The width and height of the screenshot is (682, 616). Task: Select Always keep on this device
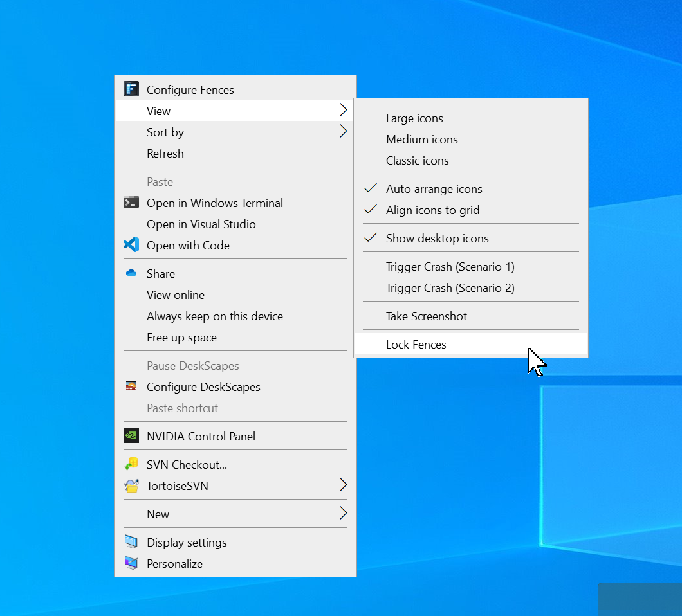click(x=235, y=316)
